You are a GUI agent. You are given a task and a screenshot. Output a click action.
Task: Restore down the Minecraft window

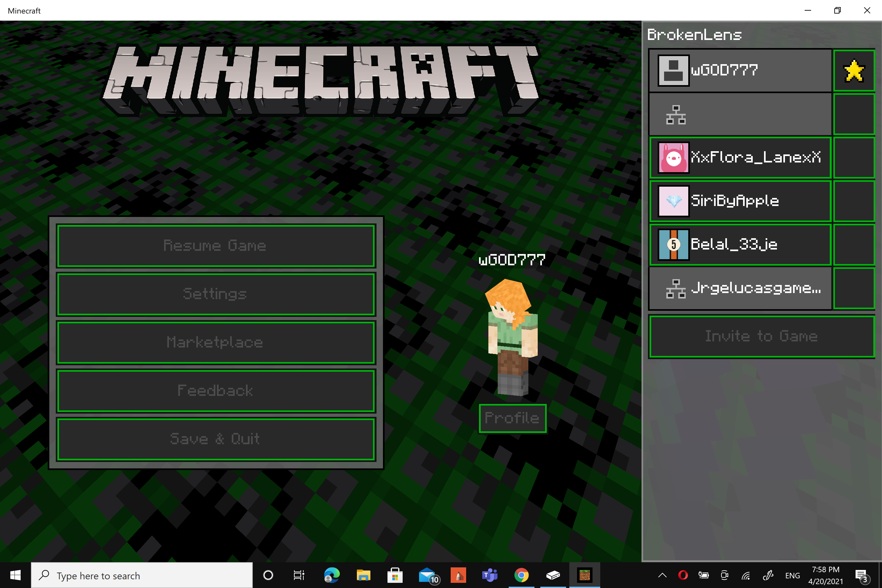pos(838,11)
